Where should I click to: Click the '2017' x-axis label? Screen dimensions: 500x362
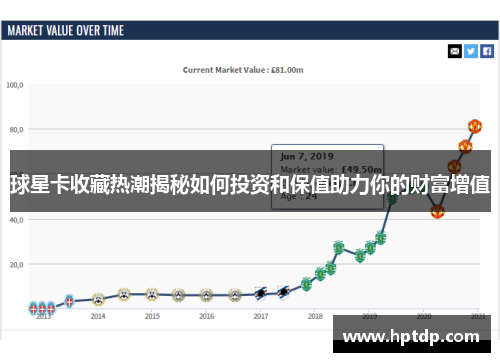[261, 316]
